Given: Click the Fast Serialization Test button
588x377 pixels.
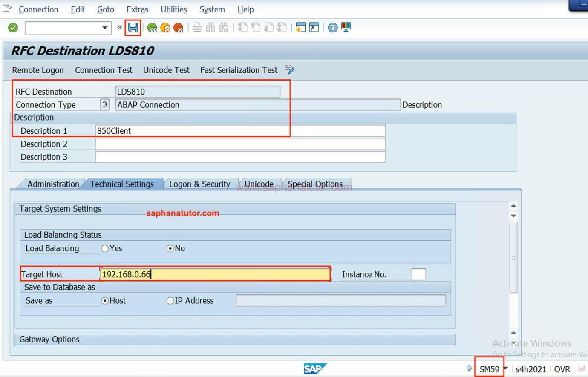Looking at the screenshot, I should click(x=239, y=70).
